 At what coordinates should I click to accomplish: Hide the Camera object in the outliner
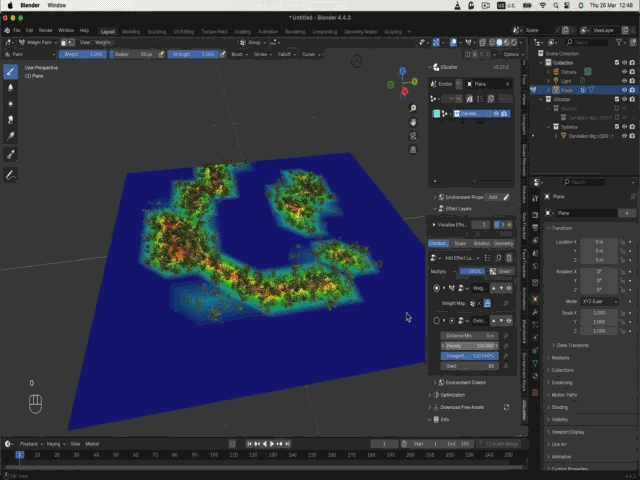tap(624, 71)
